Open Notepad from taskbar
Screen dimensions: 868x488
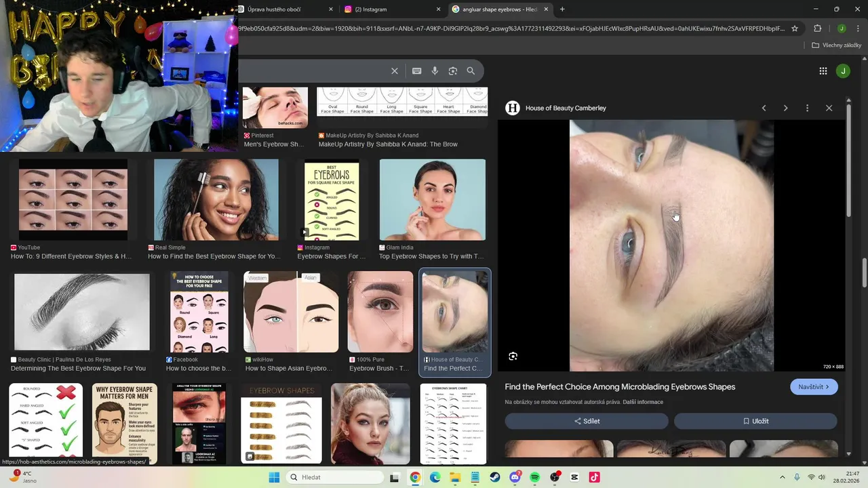(x=475, y=477)
